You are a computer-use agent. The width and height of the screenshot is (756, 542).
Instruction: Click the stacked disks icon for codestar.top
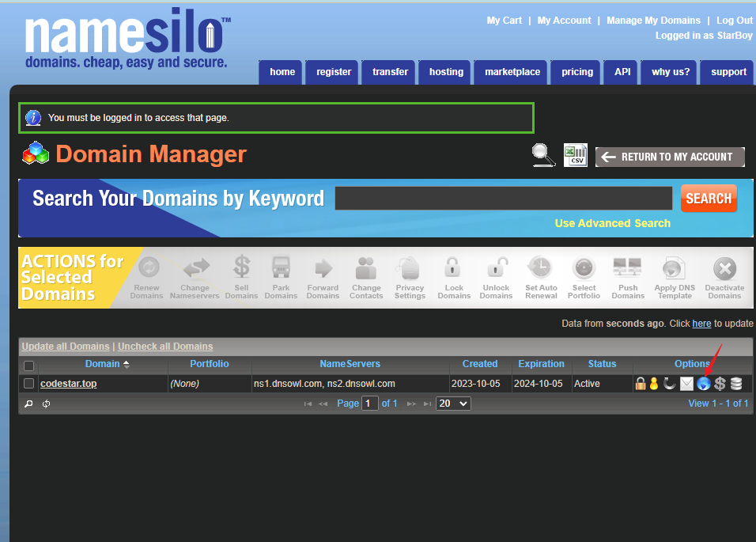pos(736,384)
